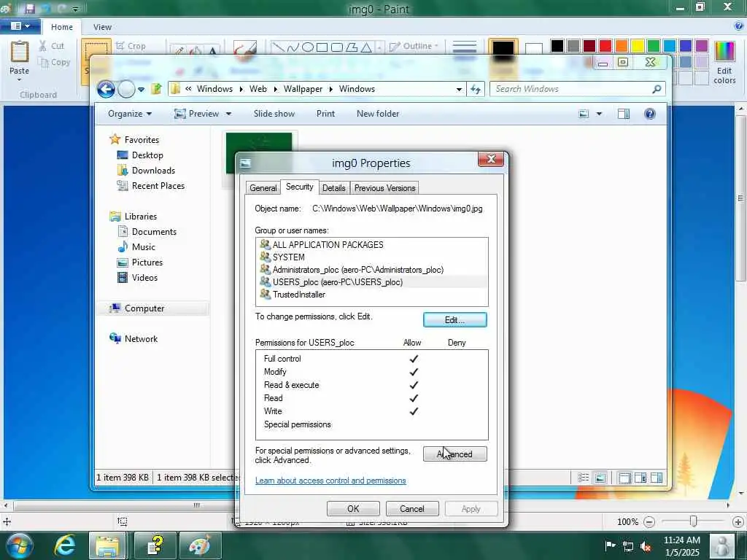Viewport: 747px width, 560px height.
Task: Open File Explorer taskbar icon
Action: coord(108,545)
